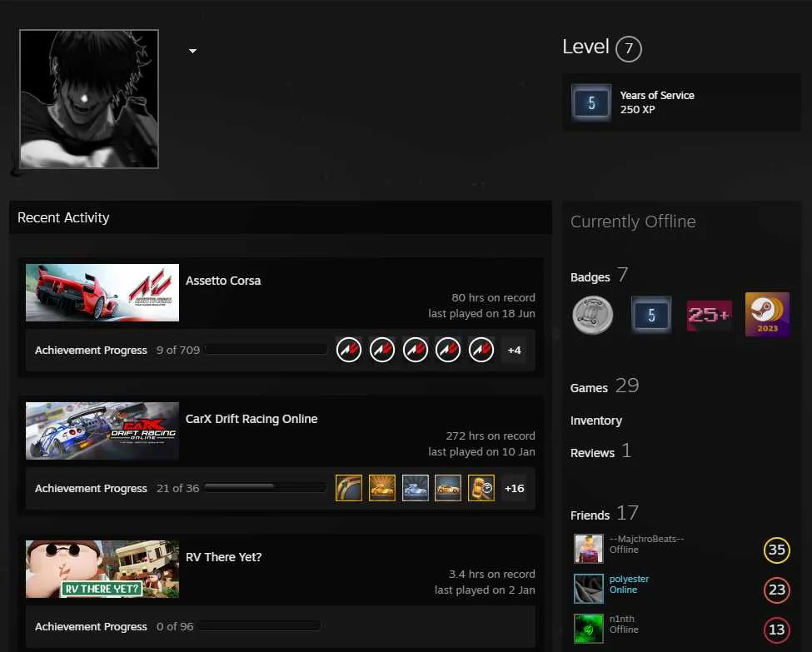Screen dimensions: 812x652
Task: Open the RV There Yet? title link
Action: pyautogui.click(x=224, y=557)
